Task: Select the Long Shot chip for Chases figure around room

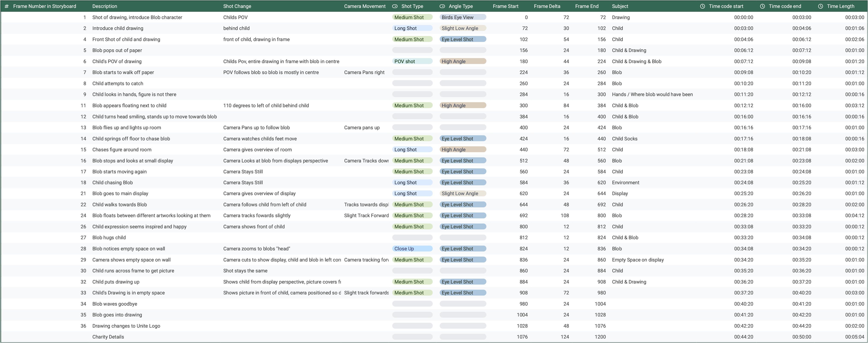Action: point(412,150)
